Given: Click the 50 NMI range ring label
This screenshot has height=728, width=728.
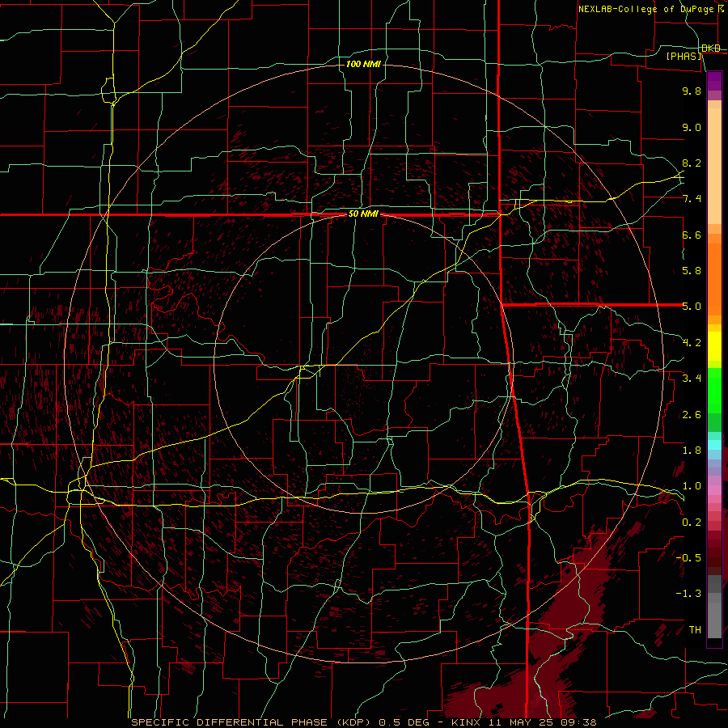Looking at the screenshot, I should click(363, 214).
